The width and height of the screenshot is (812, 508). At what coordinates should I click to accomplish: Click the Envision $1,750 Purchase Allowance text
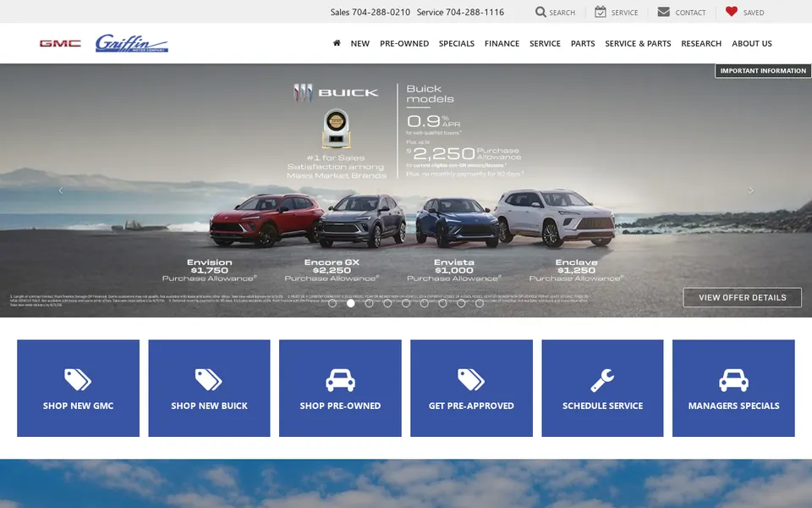(x=209, y=270)
